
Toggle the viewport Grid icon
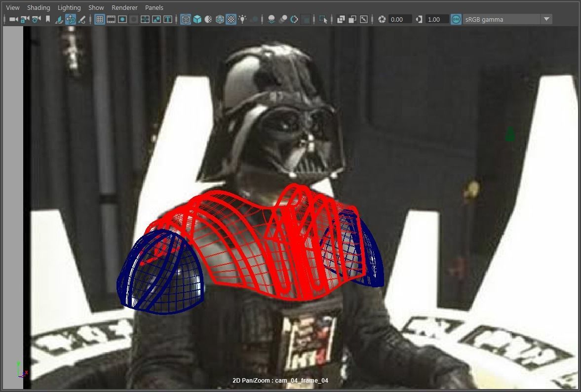point(99,19)
